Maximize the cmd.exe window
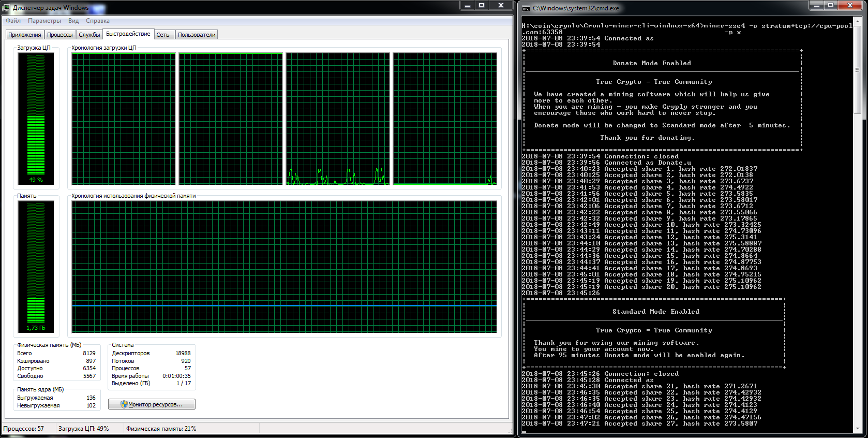The image size is (868, 438). pos(831,6)
